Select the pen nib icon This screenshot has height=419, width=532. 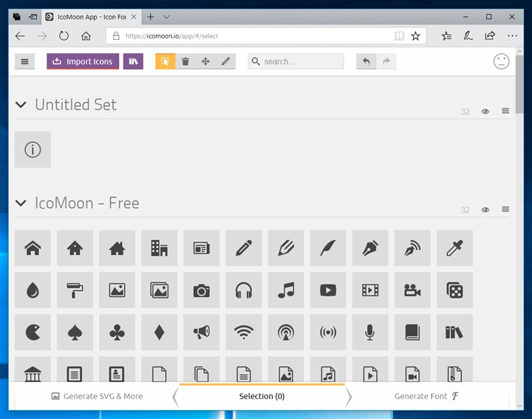[370, 248]
